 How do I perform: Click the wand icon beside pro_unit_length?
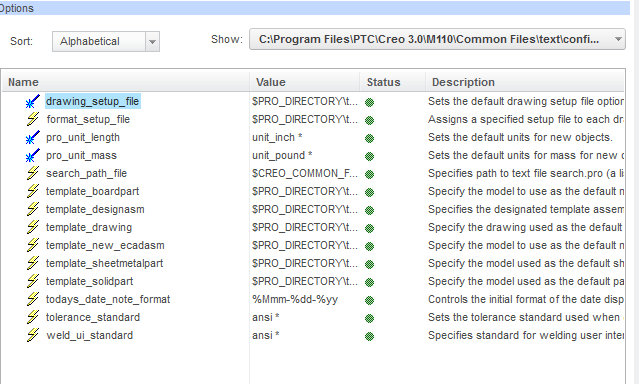pos(33,137)
